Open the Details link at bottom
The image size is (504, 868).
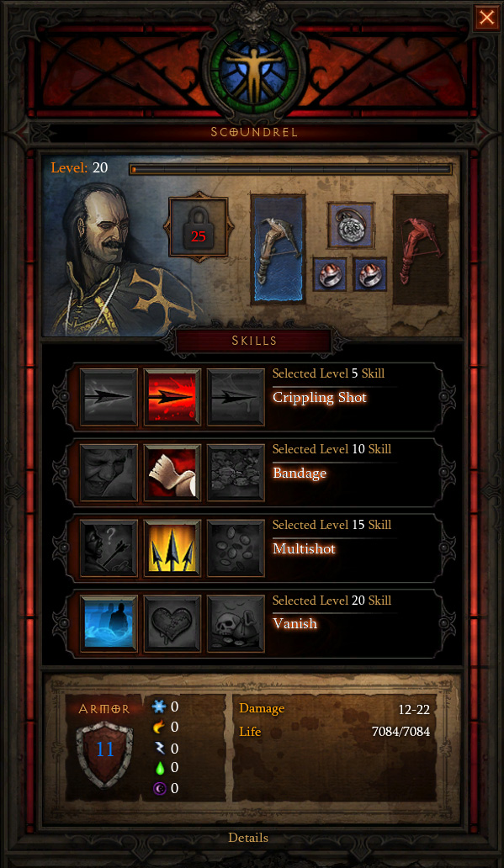coord(248,838)
